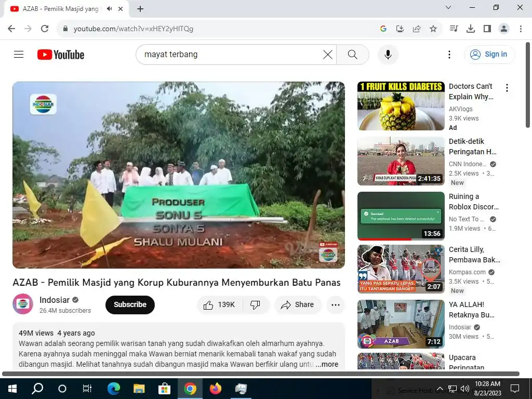Expand the tab search chevron
532x399 pixels.
[x=448, y=7]
